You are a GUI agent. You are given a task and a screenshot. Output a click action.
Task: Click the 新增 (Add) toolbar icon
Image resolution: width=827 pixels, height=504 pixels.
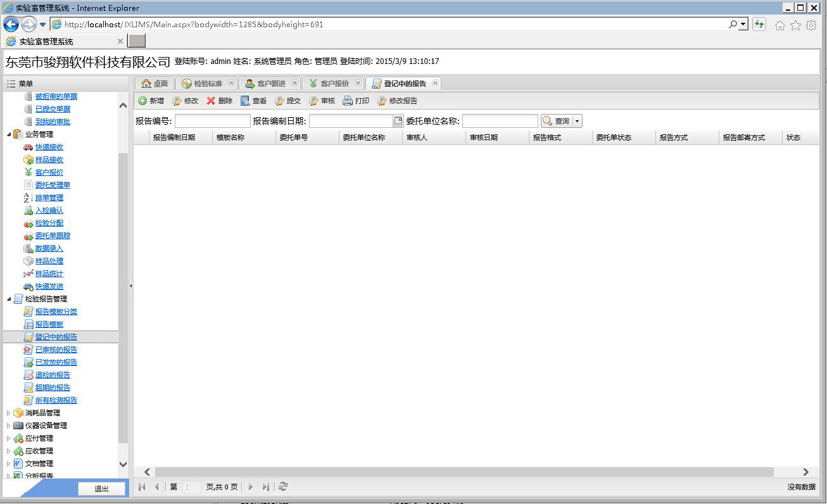click(x=143, y=101)
